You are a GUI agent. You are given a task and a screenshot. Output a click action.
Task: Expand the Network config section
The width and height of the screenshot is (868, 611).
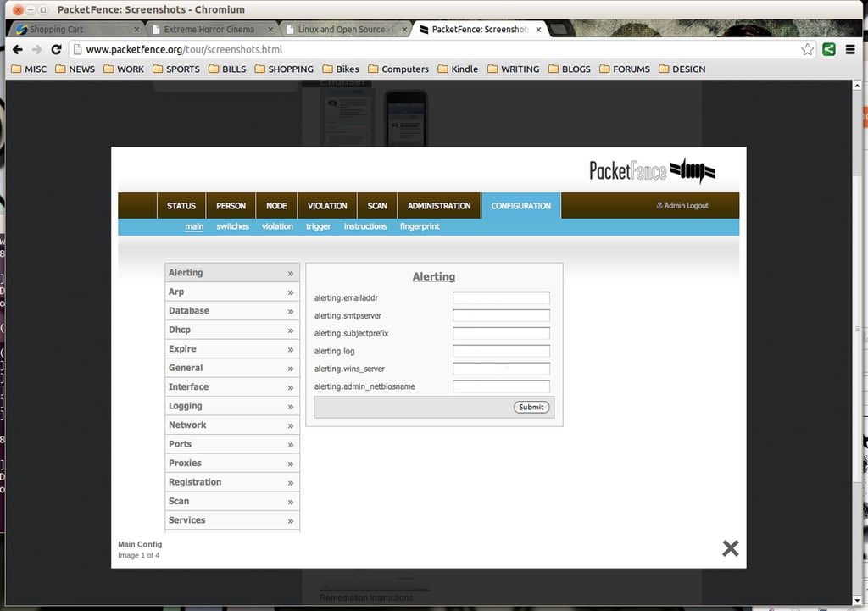[x=232, y=425]
